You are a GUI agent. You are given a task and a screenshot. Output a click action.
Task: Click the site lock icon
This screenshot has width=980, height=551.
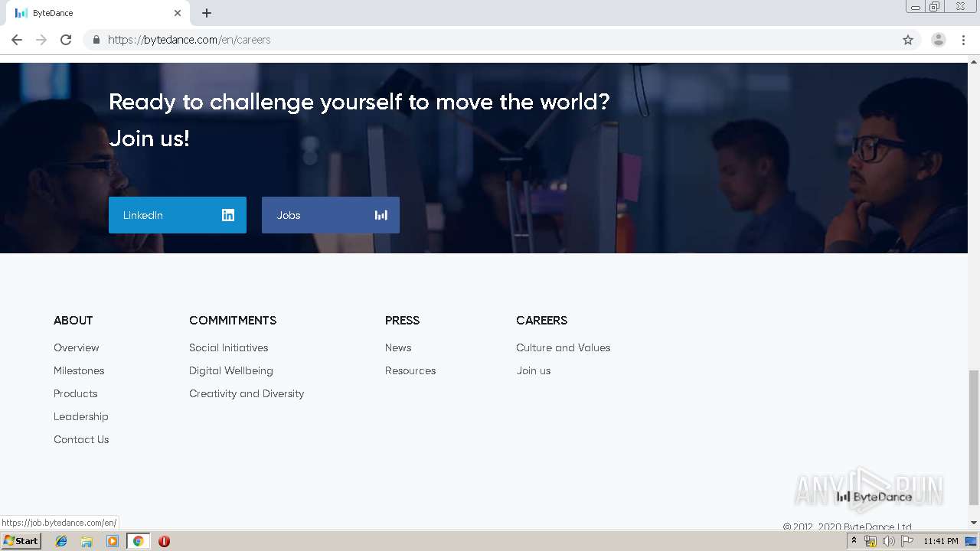click(x=96, y=40)
